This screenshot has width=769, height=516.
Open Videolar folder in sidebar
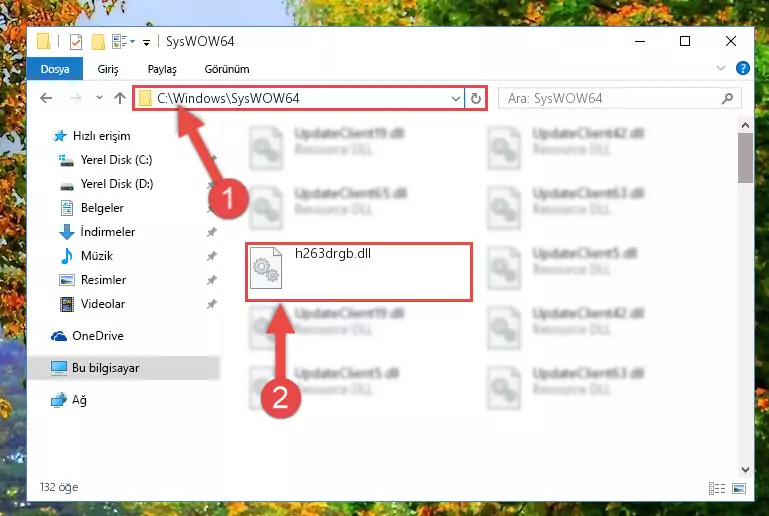point(92,304)
